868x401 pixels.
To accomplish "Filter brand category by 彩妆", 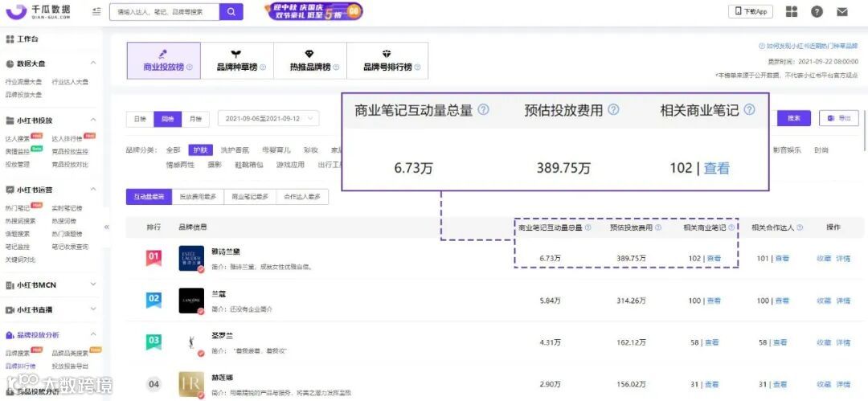I will (310, 150).
